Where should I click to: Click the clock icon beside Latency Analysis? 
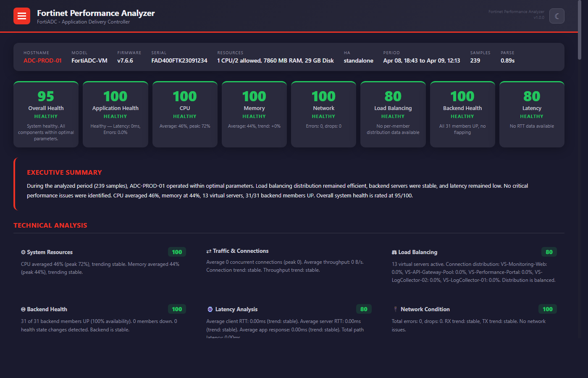pos(210,309)
